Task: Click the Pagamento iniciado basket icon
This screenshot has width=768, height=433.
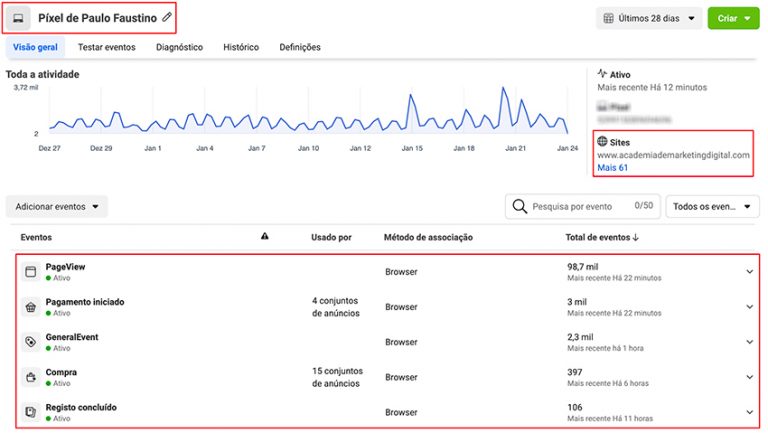Action: [x=30, y=307]
